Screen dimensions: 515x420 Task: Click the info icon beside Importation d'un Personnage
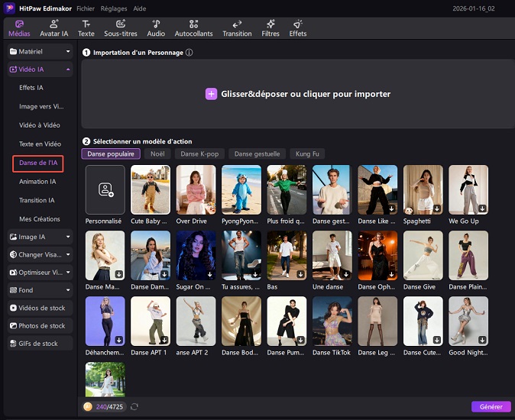coord(189,53)
